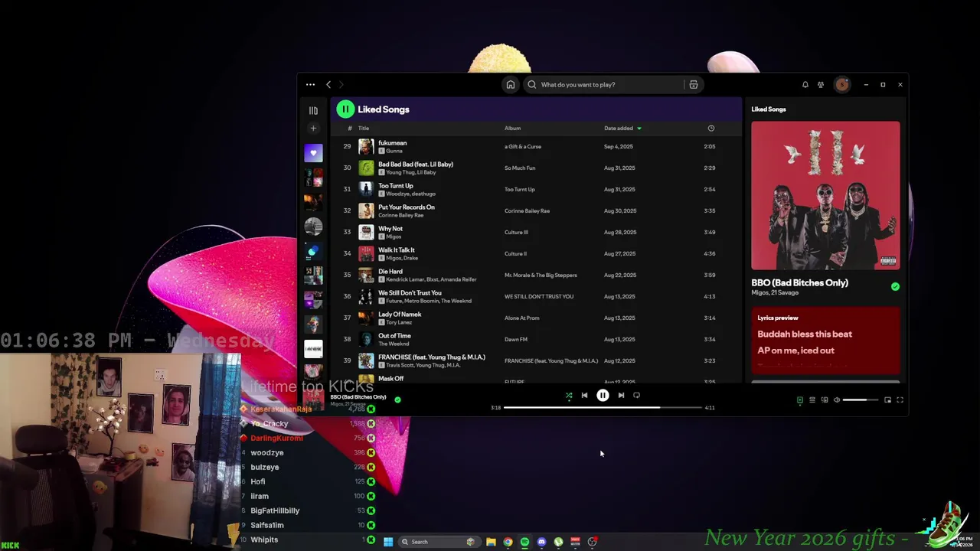Open the Browse icon in search bar

[x=694, y=85]
